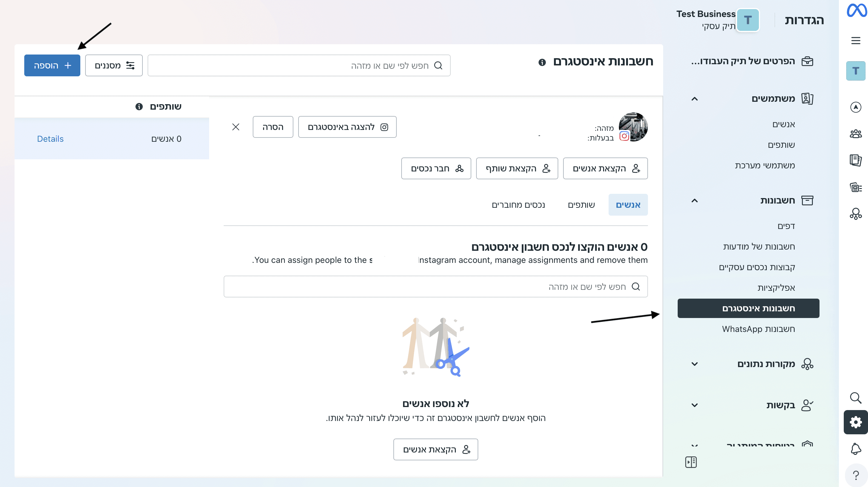The width and height of the screenshot is (868, 487).
Task: Click the Meta logo icon
Action: 856,10
